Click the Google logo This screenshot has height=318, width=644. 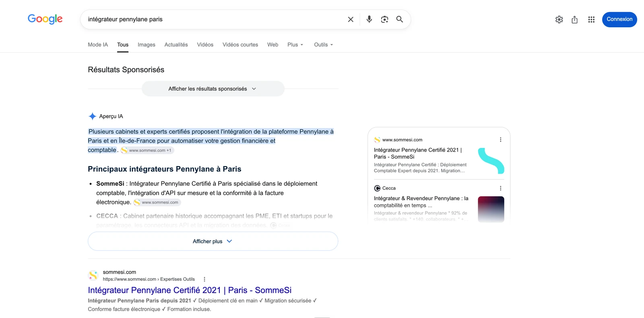pos(45,19)
